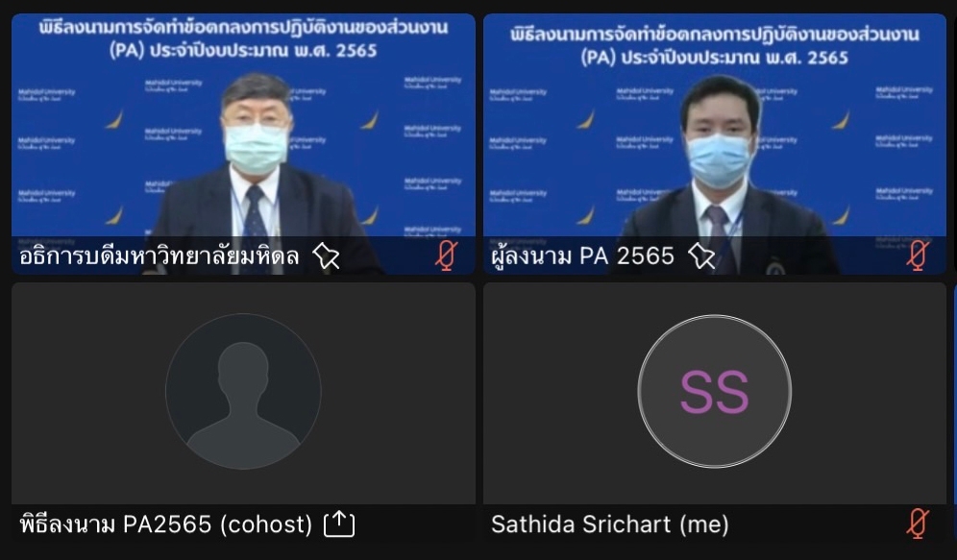Viewport: 957px width, 560px height.
Task: Click the ผู้ลงนาม PA 2565 name label
Action: 583,256
